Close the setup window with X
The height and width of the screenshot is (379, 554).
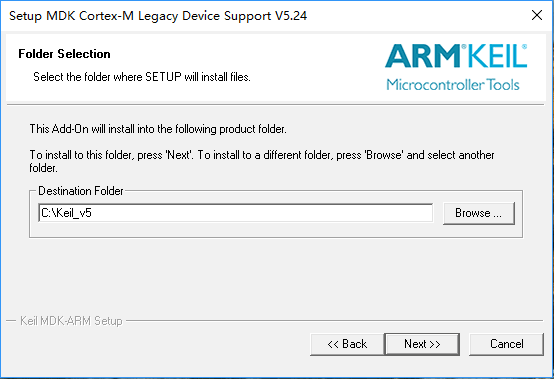click(537, 15)
